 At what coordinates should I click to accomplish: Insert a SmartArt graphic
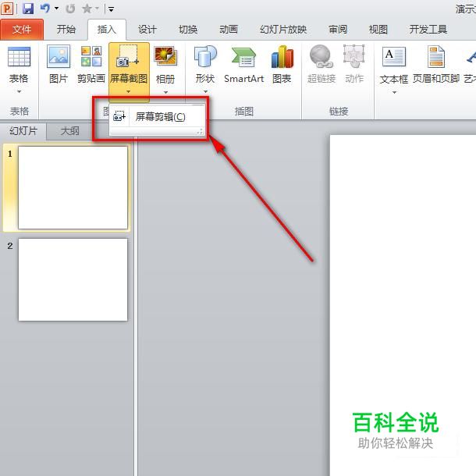click(243, 64)
